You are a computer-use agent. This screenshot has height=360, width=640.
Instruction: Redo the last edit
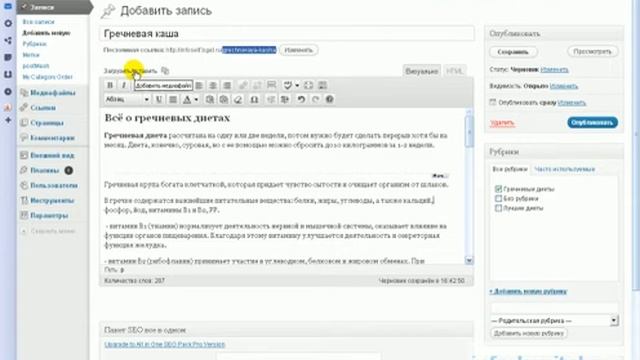[x=316, y=99]
